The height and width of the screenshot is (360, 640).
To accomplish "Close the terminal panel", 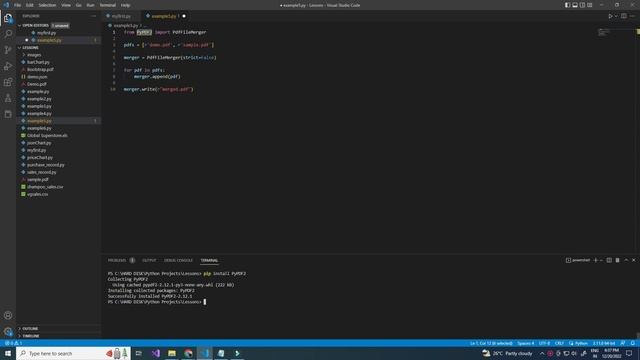I will (634, 260).
